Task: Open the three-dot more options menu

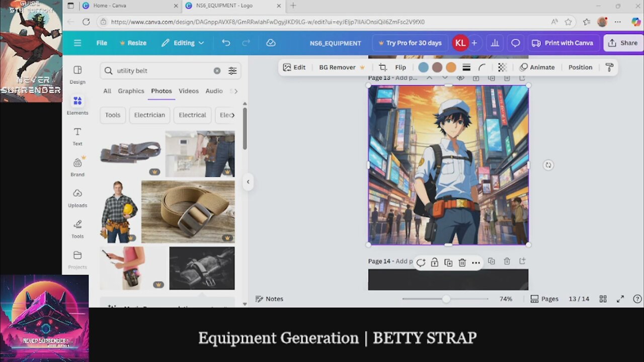Action: (x=476, y=262)
